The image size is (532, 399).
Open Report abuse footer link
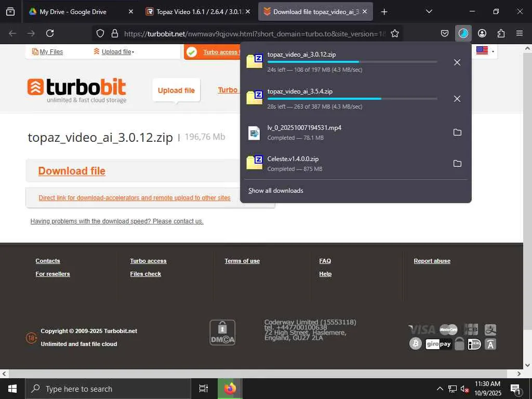(x=432, y=261)
